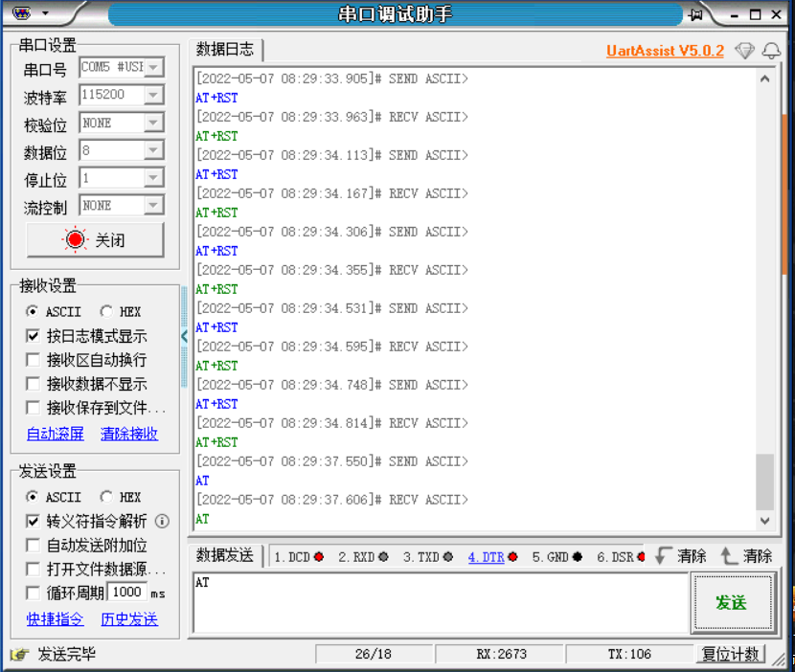This screenshot has height=672, width=795.
Task: Open the 串口号 COM5 dropdown
Action: click(154, 67)
